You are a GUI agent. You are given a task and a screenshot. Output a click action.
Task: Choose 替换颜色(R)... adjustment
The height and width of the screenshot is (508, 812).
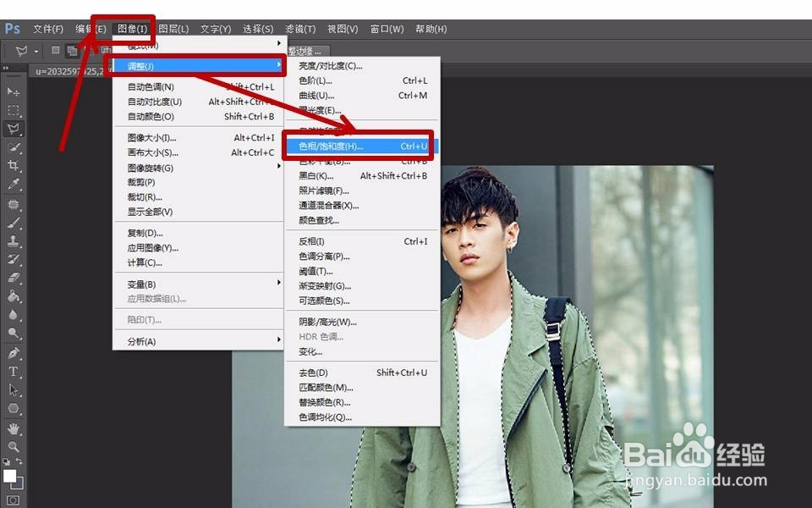click(x=362, y=403)
